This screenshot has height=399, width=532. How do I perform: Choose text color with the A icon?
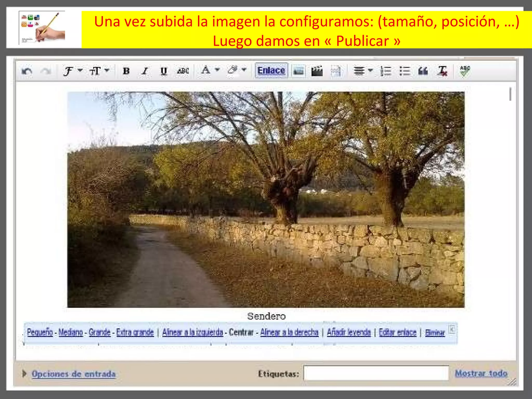206,70
